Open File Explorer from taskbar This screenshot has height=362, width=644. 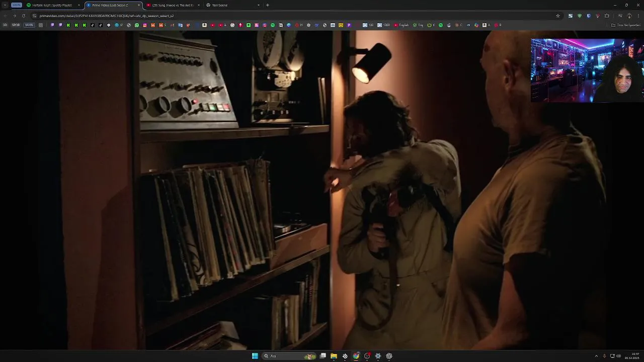334,356
